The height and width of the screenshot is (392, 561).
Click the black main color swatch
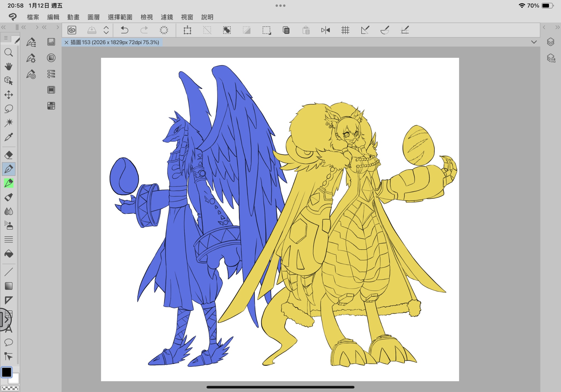7,372
